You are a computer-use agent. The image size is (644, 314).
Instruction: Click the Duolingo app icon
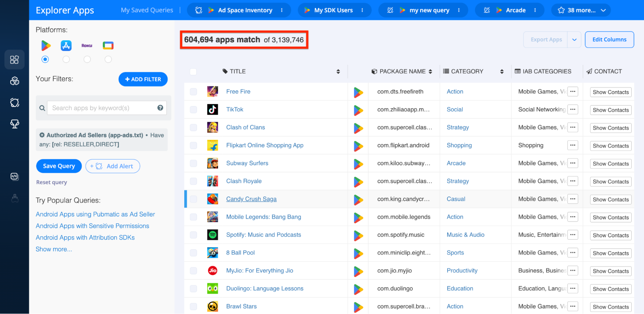213,289
